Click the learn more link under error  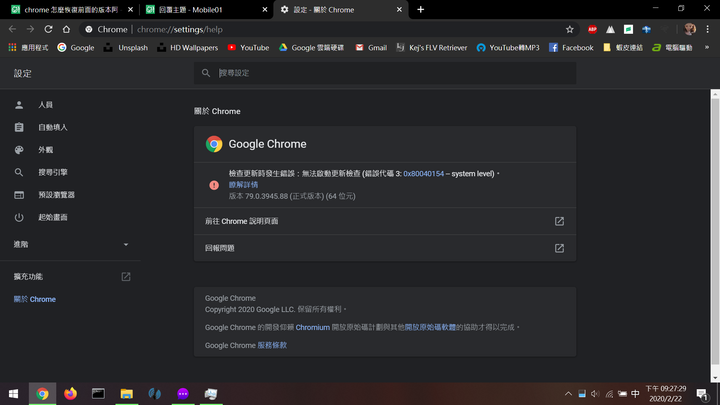243,185
